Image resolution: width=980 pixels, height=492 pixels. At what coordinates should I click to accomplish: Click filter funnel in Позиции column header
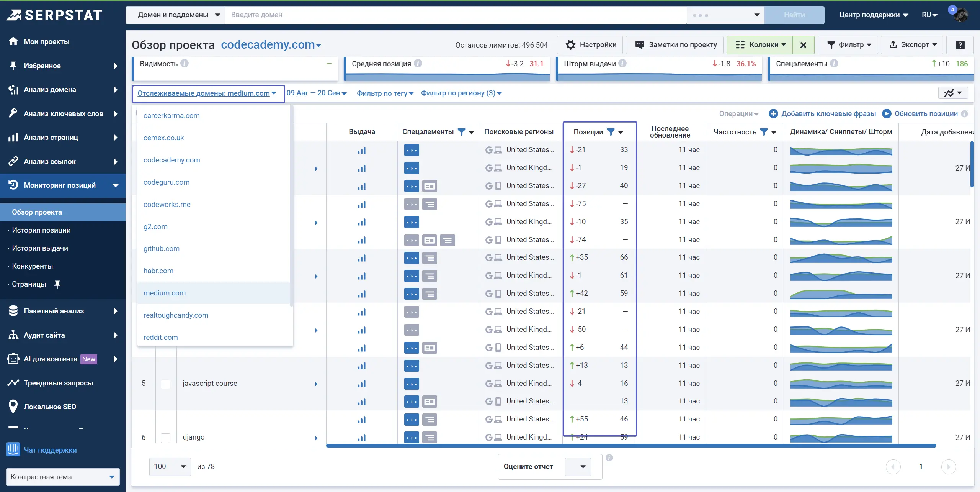coord(611,132)
